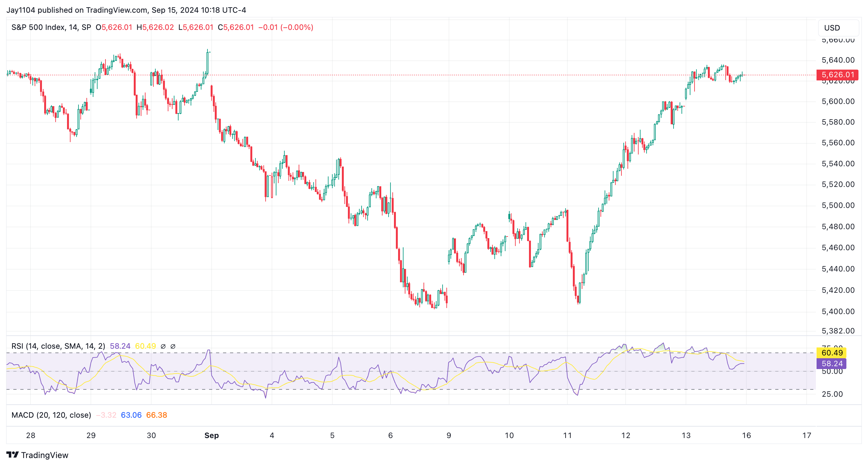
Task: Click date 16 on the time axis
Action: [746, 435]
